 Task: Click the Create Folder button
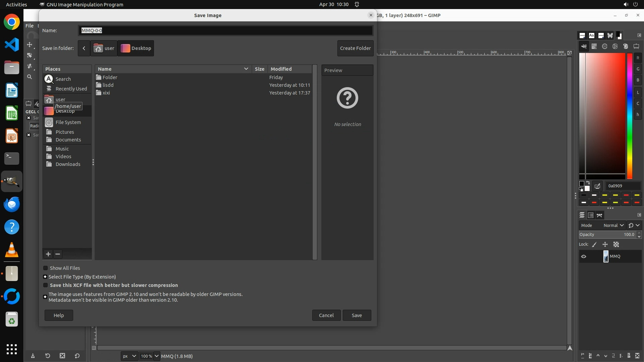[x=355, y=48]
